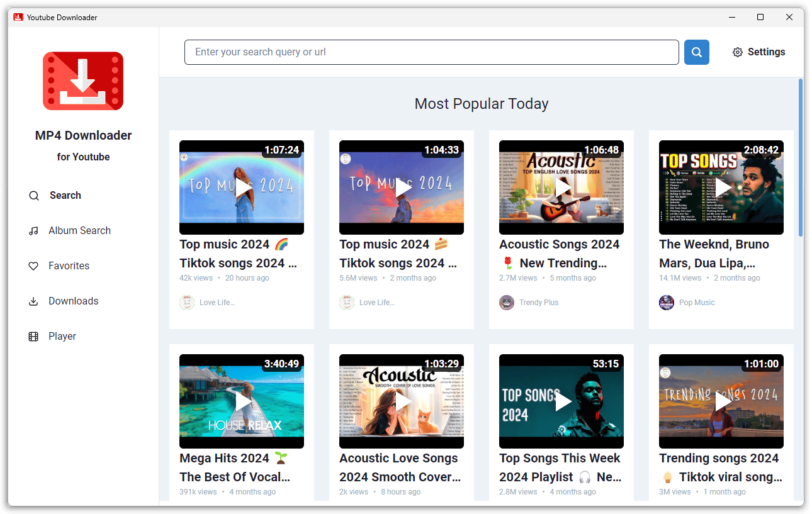Screen dimensions: 812x514
Task: Open title 'Trending songs 2024 Tiktok viral'
Action: (721, 467)
